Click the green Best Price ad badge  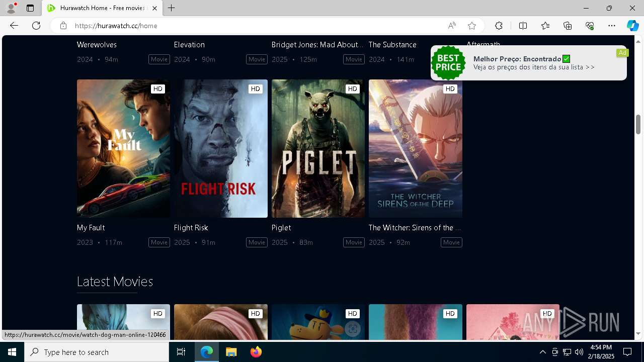pos(448,63)
